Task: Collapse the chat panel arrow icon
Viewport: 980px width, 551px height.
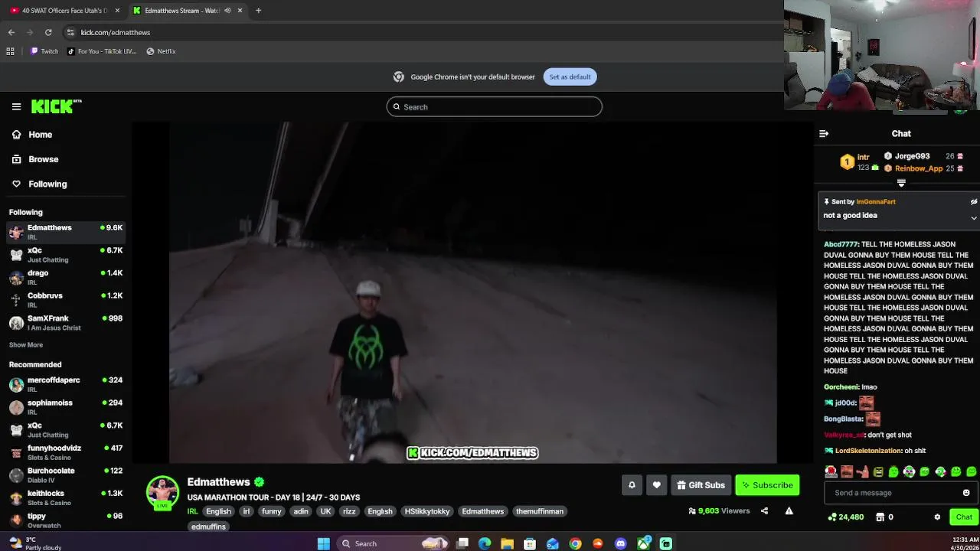Action: click(x=824, y=134)
